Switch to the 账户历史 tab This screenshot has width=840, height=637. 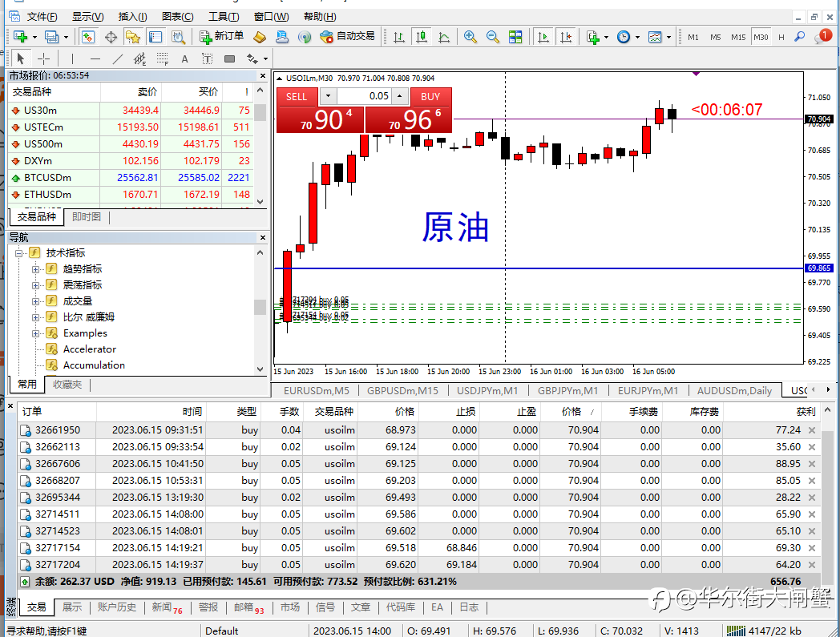tap(117, 607)
